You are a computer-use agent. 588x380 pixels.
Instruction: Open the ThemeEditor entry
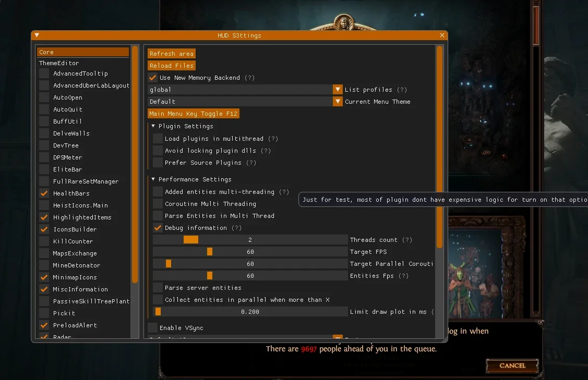59,63
